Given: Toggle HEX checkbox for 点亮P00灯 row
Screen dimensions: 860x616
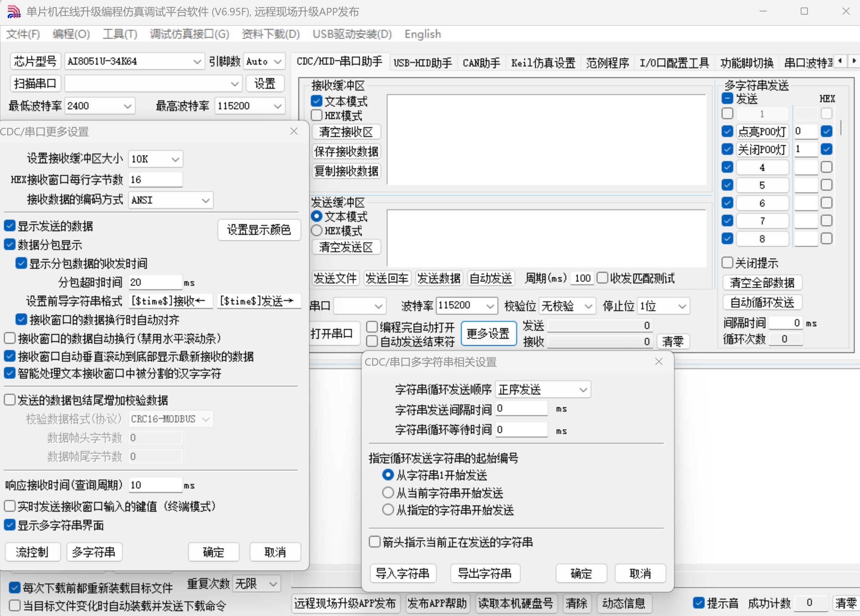Looking at the screenshot, I should [826, 131].
